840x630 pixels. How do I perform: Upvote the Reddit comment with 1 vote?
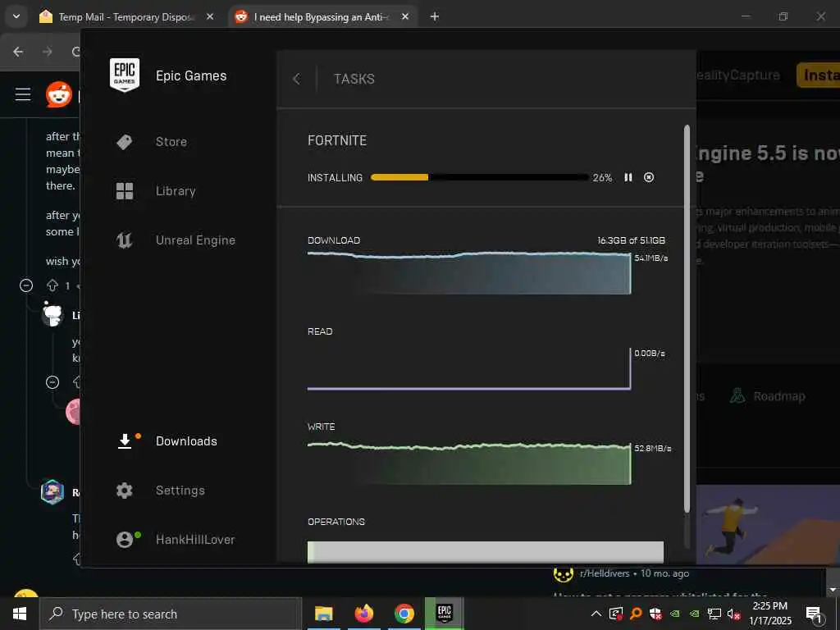click(52, 285)
